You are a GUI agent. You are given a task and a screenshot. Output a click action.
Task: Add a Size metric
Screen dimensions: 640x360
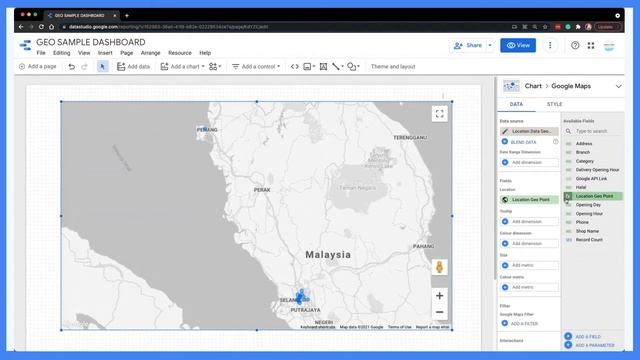pos(529,265)
